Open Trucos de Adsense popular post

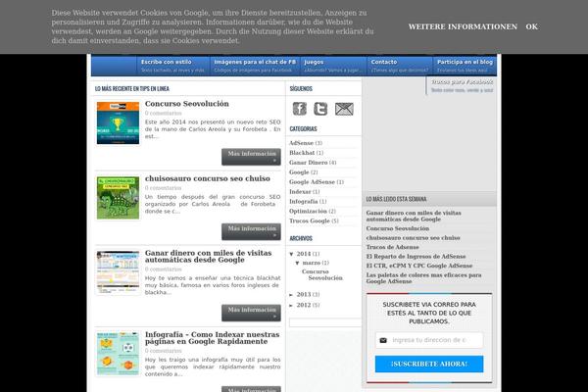[x=392, y=247]
